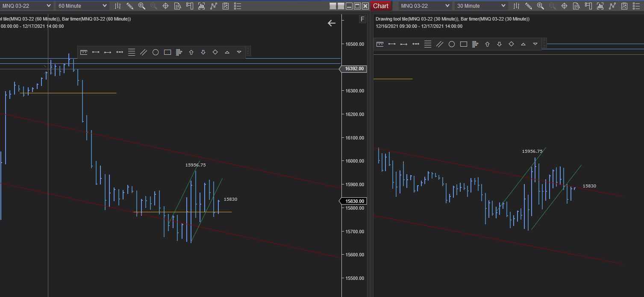
Task: Zoom out on the 60 Minute chart
Action: tap(153, 6)
